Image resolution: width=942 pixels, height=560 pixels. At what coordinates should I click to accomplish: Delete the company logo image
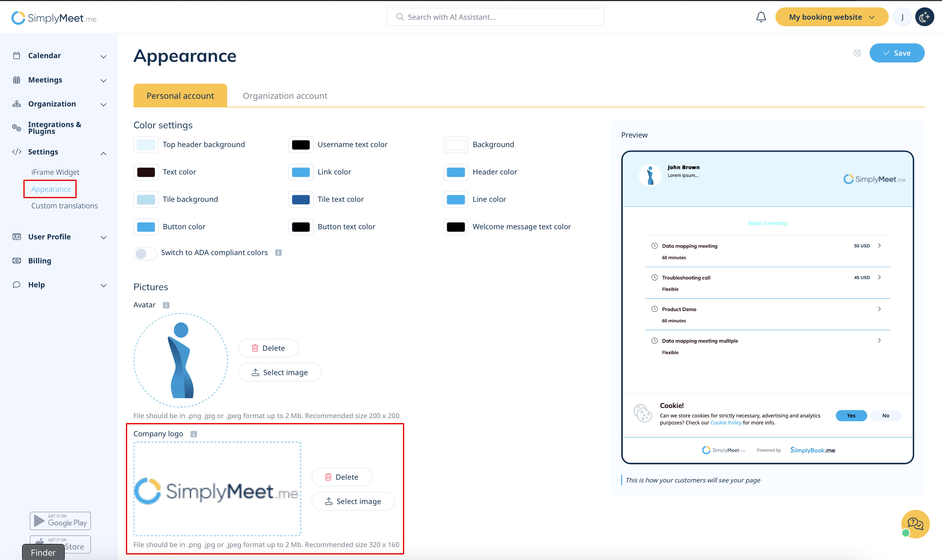point(341,477)
